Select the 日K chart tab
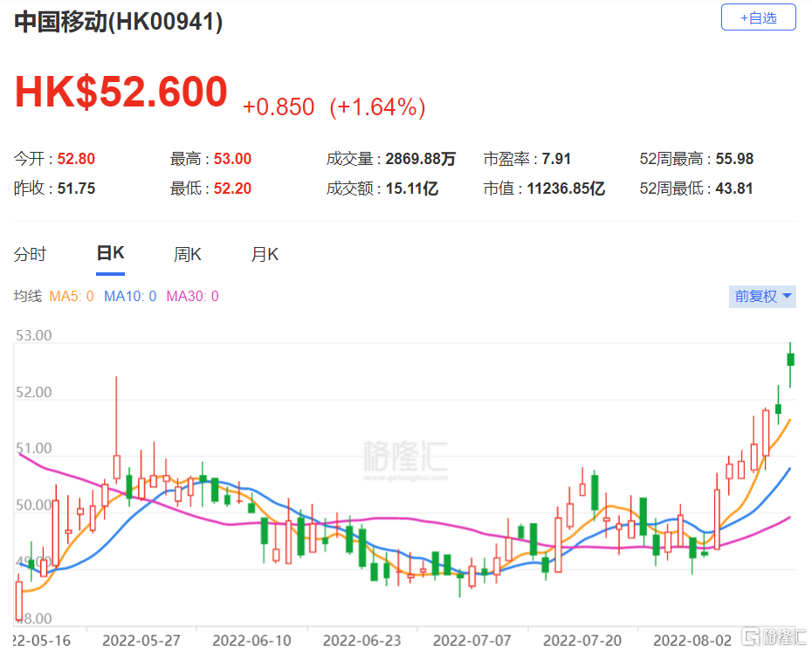812x652 pixels. (x=110, y=253)
